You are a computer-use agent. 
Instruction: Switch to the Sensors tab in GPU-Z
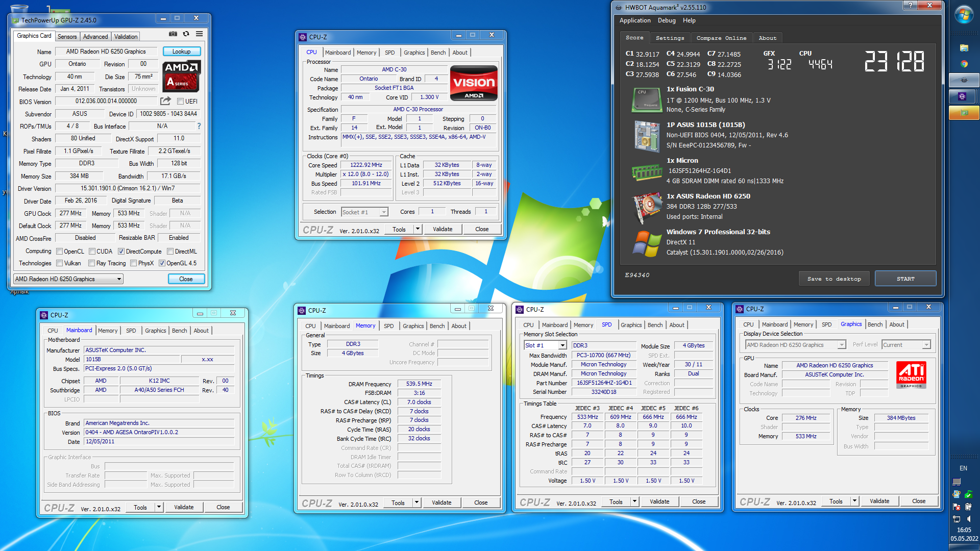(67, 37)
